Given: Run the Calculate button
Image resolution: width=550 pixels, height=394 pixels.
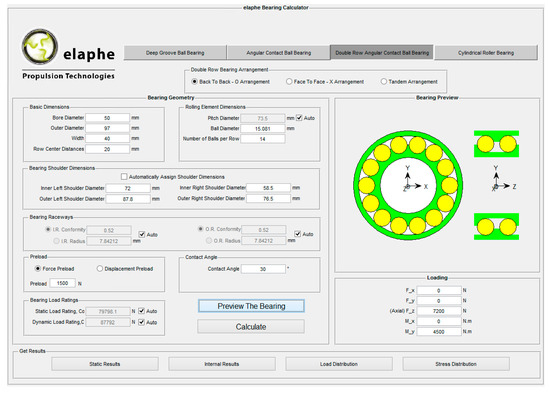Looking at the screenshot, I should point(251,327).
